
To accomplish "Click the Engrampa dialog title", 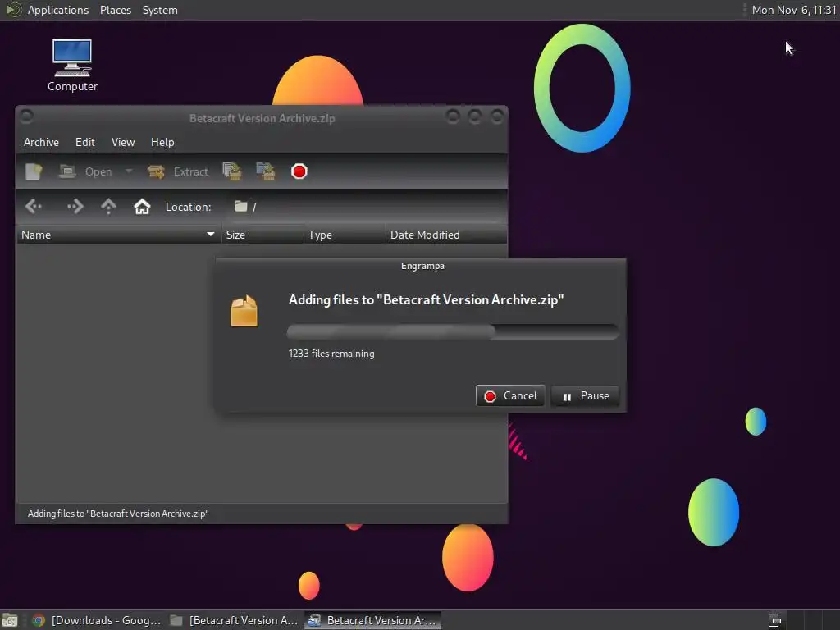I will (x=422, y=266).
